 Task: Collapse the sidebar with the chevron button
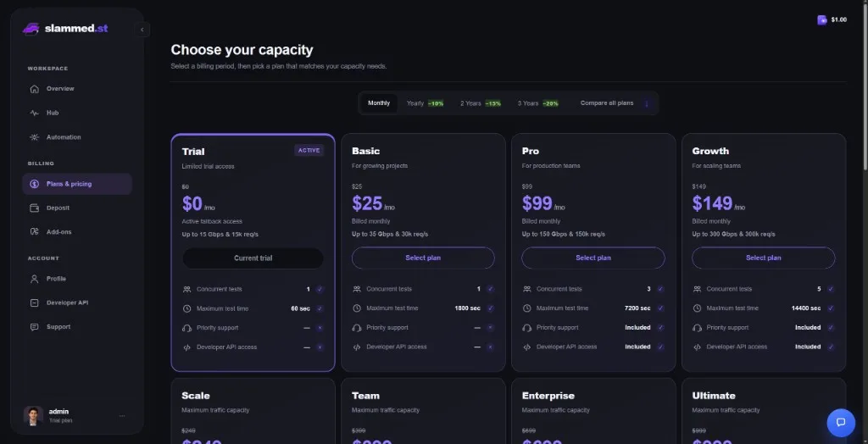point(142,30)
